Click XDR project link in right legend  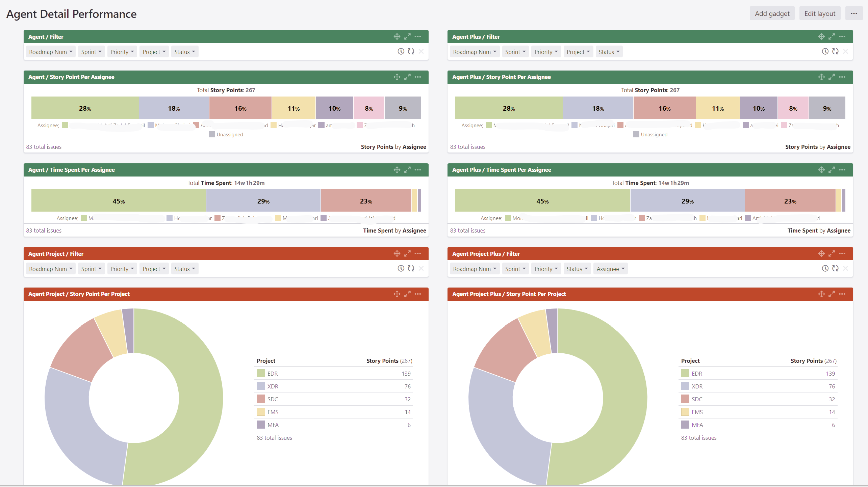pyautogui.click(x=697, y=386)
